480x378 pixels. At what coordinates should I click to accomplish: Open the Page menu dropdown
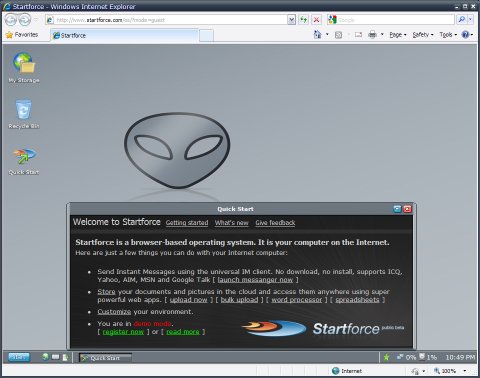click(398, 35)
